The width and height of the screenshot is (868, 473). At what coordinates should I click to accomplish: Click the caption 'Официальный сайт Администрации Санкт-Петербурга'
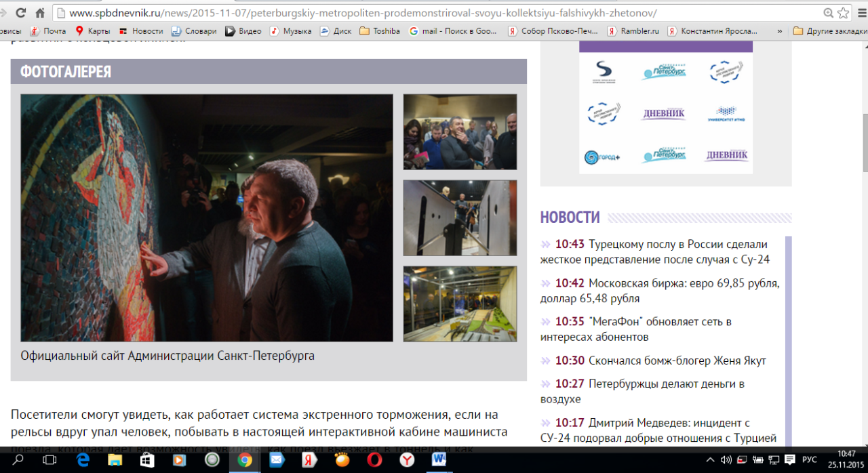click(167, 355)
